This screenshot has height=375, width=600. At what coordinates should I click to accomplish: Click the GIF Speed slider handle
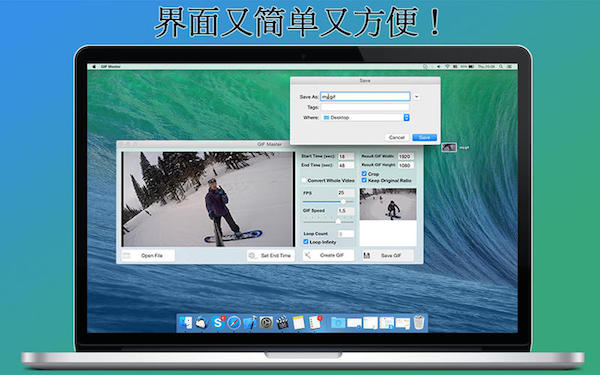338,221
